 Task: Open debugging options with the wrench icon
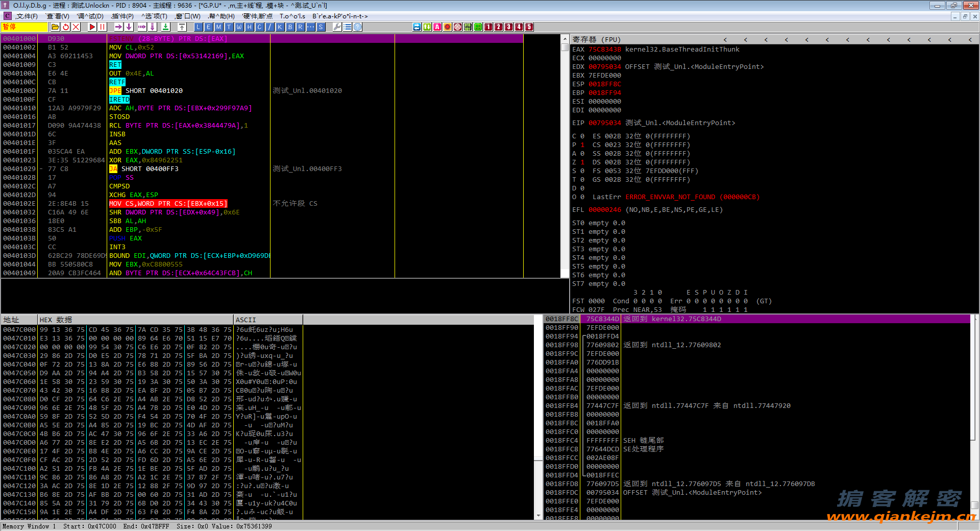point(337,27)
